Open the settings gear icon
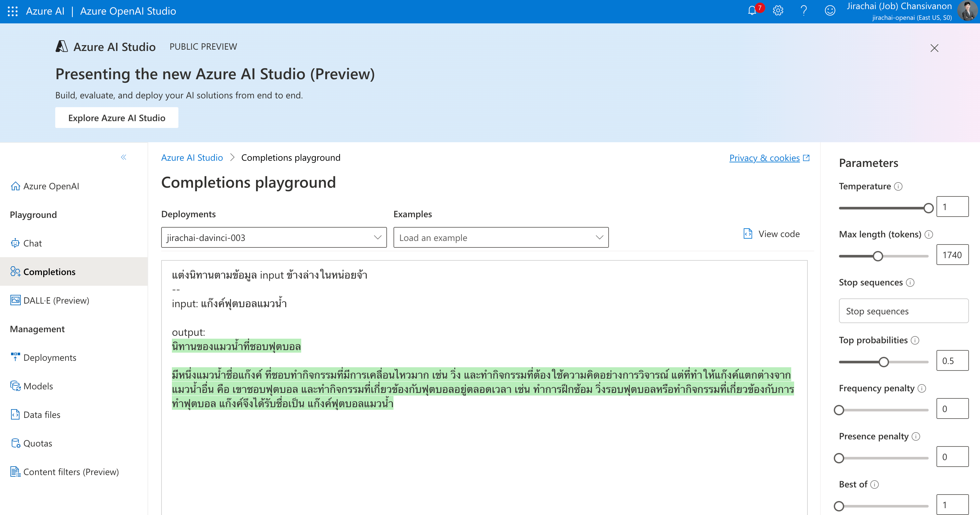 pyautogui.click(x=778, y=11)
